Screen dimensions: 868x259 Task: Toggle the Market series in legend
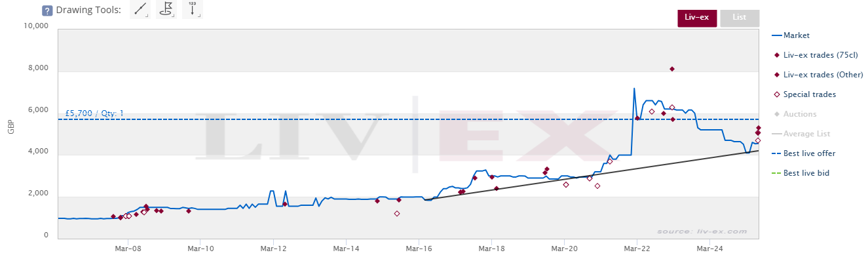click(x=792, y=35)
